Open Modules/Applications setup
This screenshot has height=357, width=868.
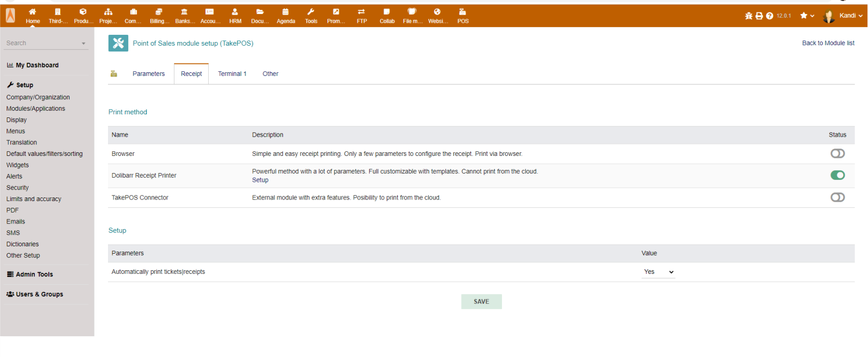(x=36, y=109)
